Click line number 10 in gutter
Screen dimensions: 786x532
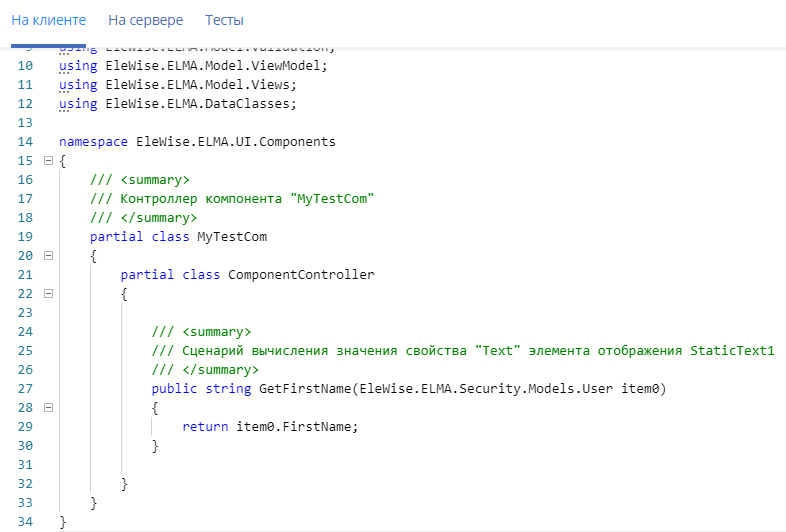[x=25, y=66]
